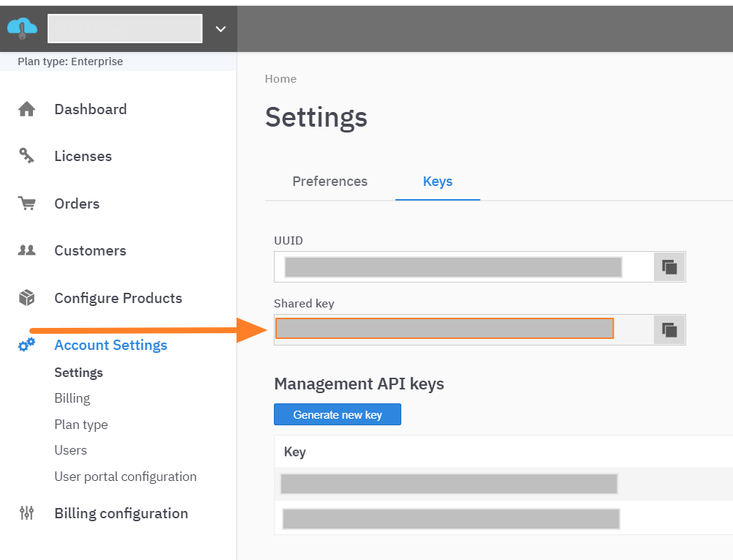
Task: Click the Billing configuration sliders icon
Action: point(27,513)
